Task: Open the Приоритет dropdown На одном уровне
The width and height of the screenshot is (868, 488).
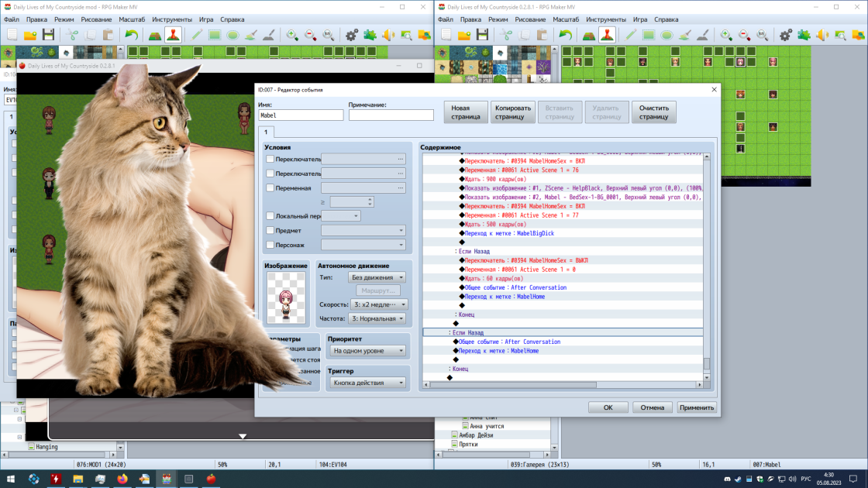Action: point(367,351)
